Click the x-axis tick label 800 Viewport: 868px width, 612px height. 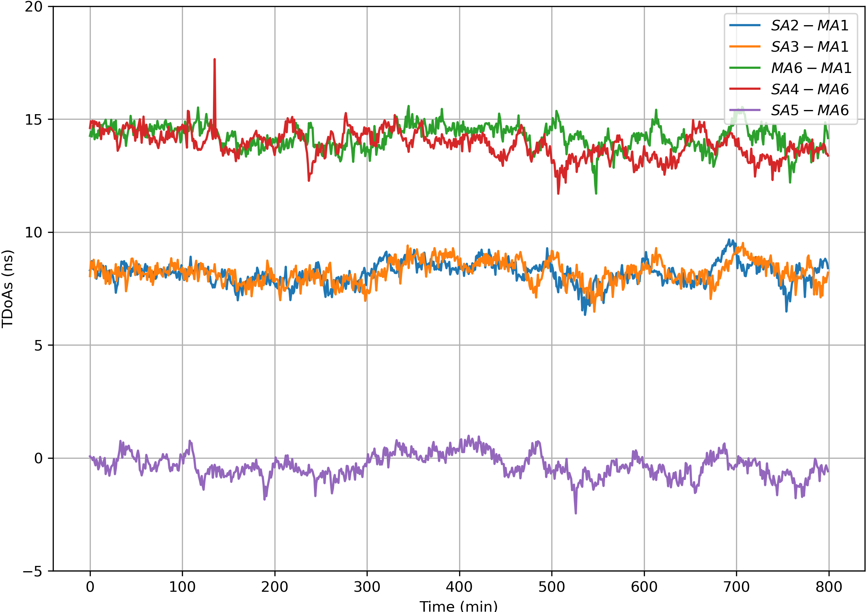(829, 587)
